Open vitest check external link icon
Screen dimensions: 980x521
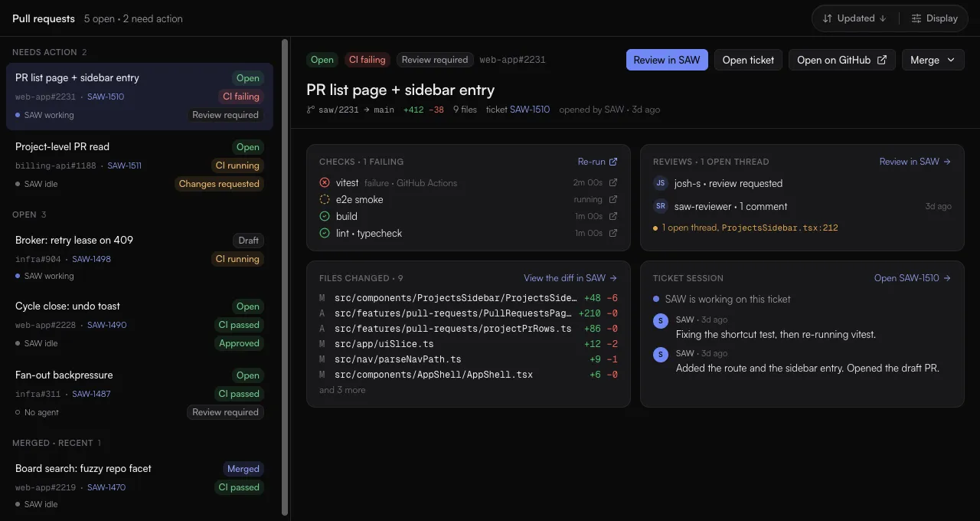point(612,182)
